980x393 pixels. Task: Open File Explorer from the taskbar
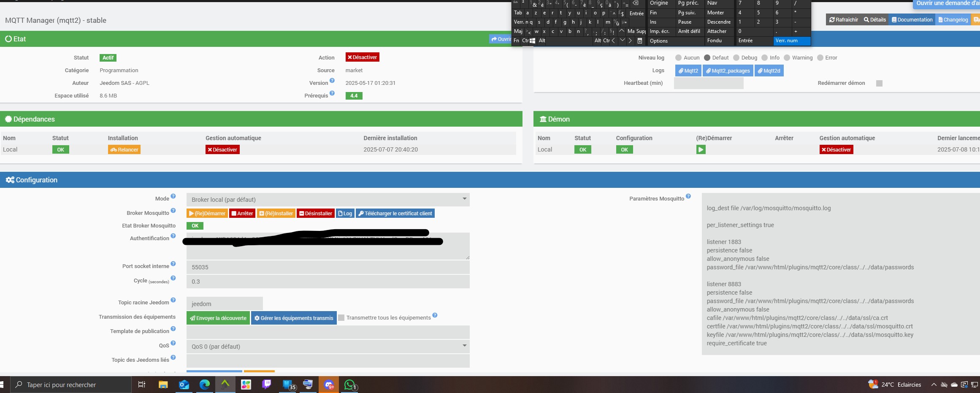pyautogui.click(x=163, y=385)
